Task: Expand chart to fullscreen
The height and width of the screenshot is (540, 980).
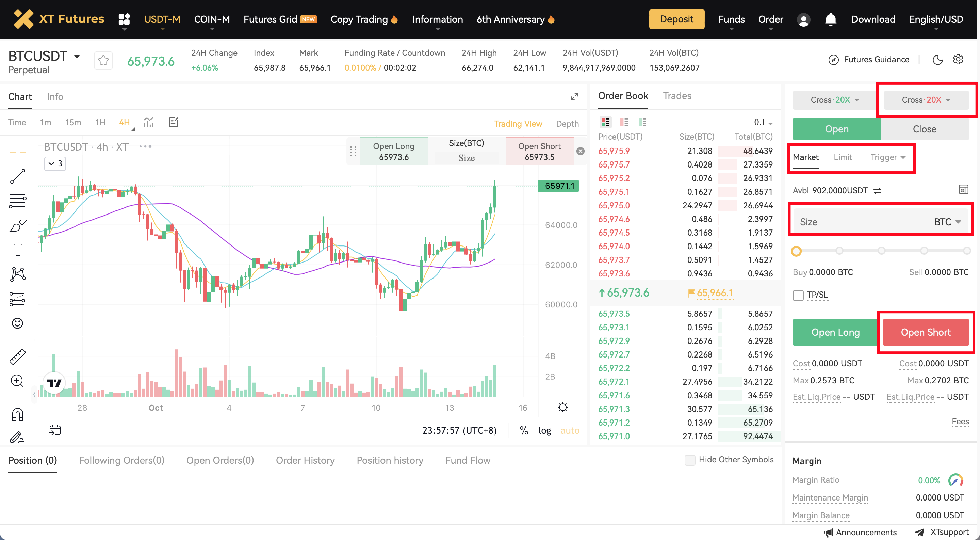Action: pos(574,97)
